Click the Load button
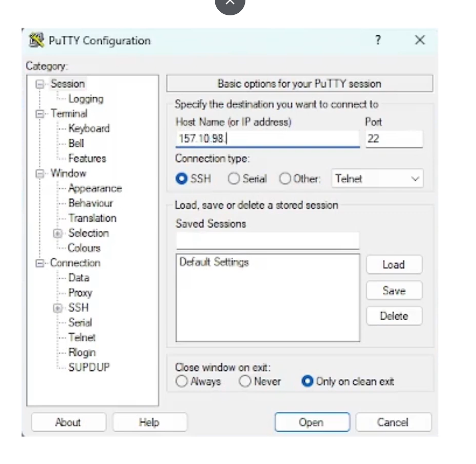Screen dimensions: 476x464 click(x=394, y=264)
